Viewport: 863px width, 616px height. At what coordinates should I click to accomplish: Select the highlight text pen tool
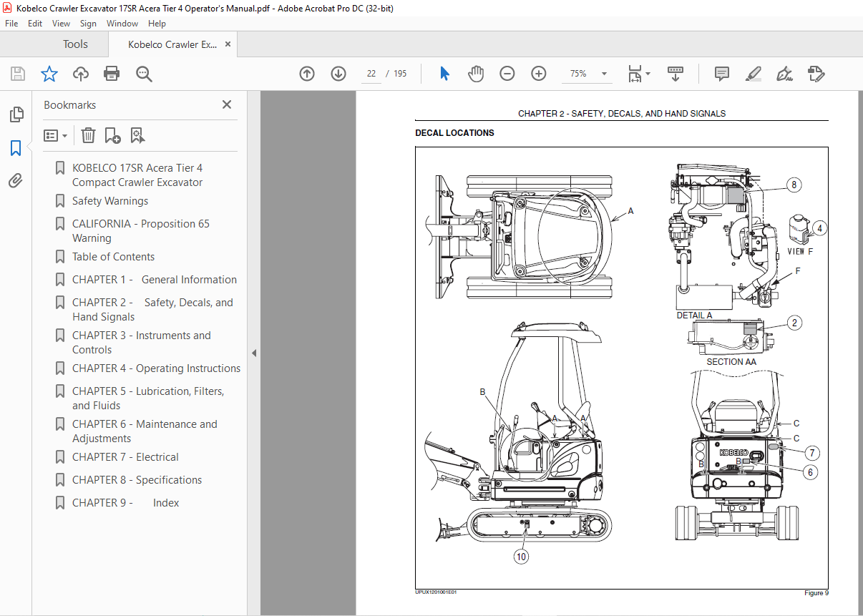(753, 74)
